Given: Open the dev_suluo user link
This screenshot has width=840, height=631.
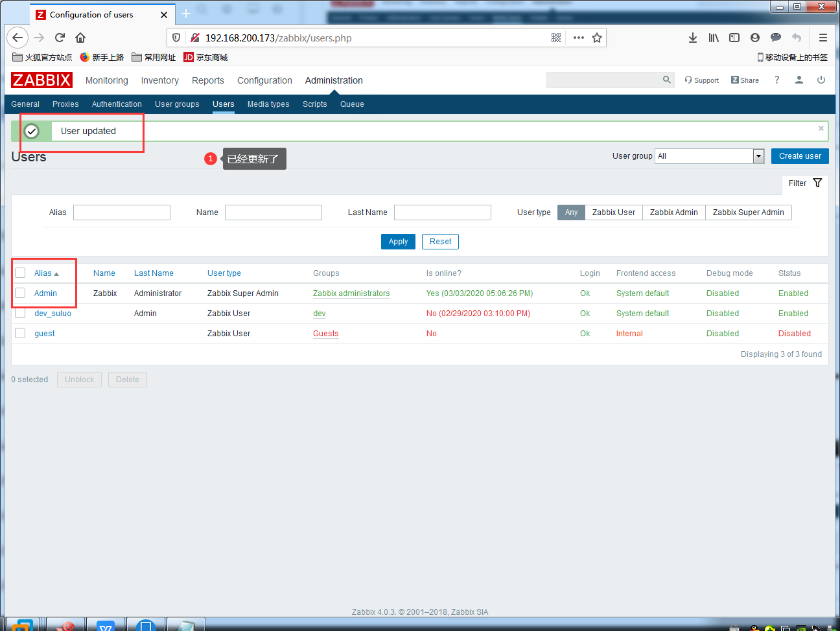Looking at the screenshot, I should point(52,314).
